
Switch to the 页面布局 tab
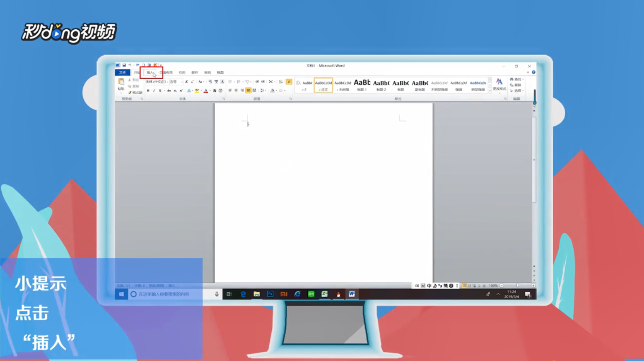click(166, 72)
